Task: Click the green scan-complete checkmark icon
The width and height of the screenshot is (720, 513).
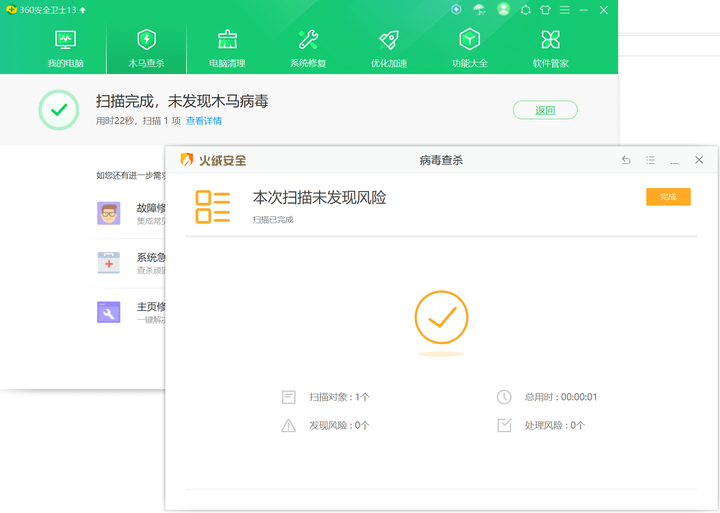Action: click(x=59, y=110)
